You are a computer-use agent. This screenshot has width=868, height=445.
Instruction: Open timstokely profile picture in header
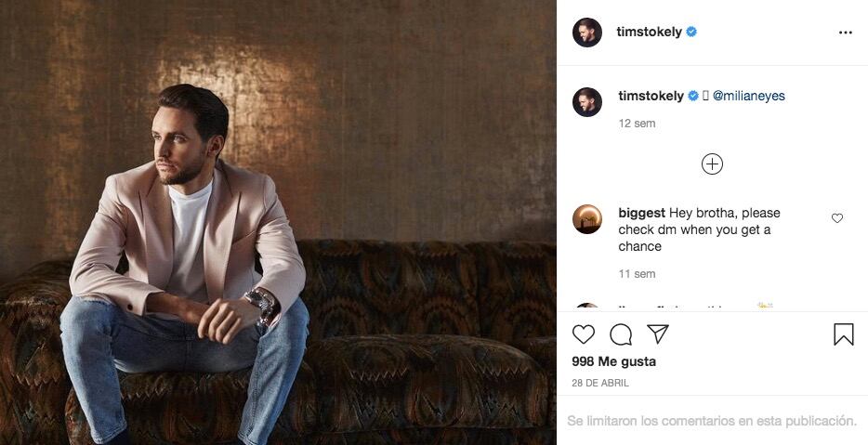587,33
